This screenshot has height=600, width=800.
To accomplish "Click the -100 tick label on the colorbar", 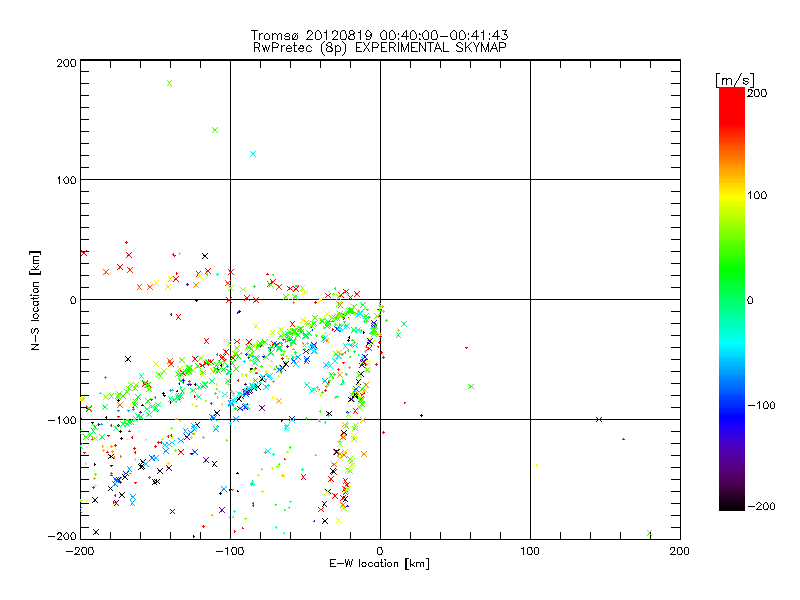I will point(761,405).
